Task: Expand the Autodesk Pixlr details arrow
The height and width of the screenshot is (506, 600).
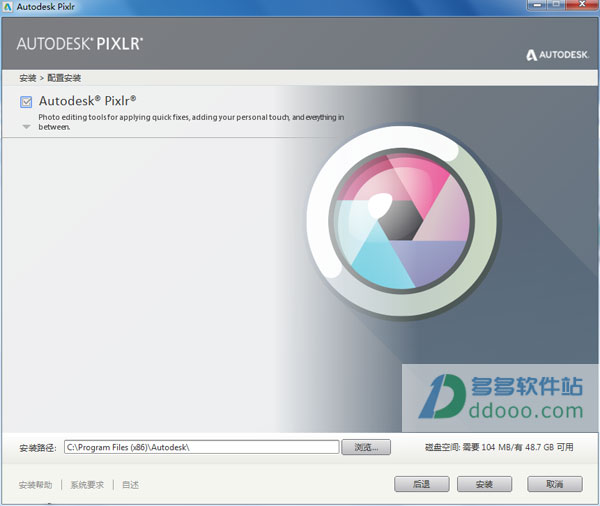Action: click(26, 127)
